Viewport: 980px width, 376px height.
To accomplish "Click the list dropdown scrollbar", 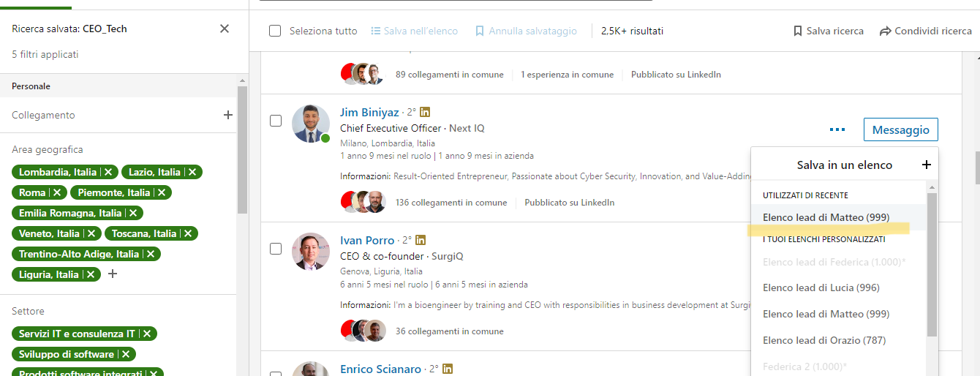I will [x=931, y=263].
